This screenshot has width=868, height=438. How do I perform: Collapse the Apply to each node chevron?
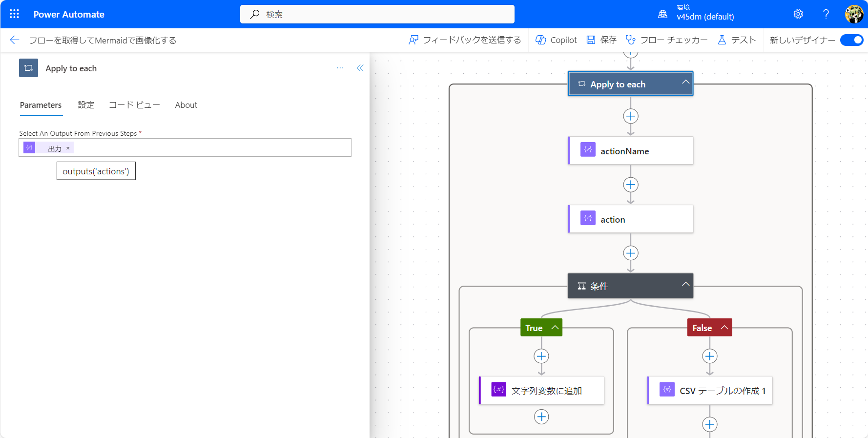click(x=685, y=82)
